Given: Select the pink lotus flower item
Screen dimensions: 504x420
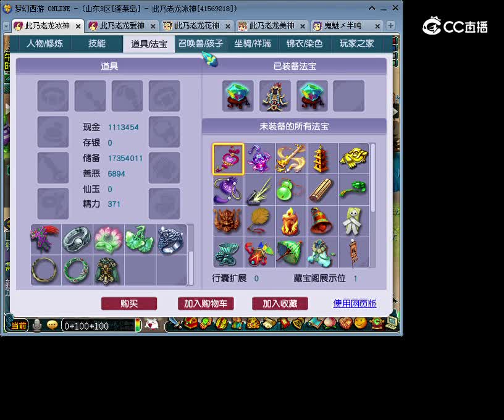Looking at the screenshot, I should coord(109,240).
